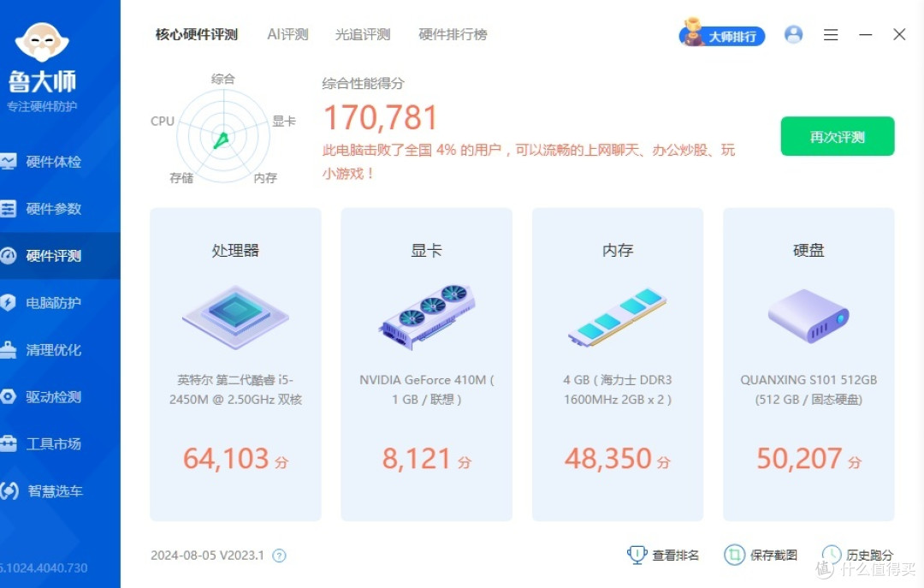Open 硬件参数 in the sidebar
This screenshot has width=924, height=588.
coord(53,209)
